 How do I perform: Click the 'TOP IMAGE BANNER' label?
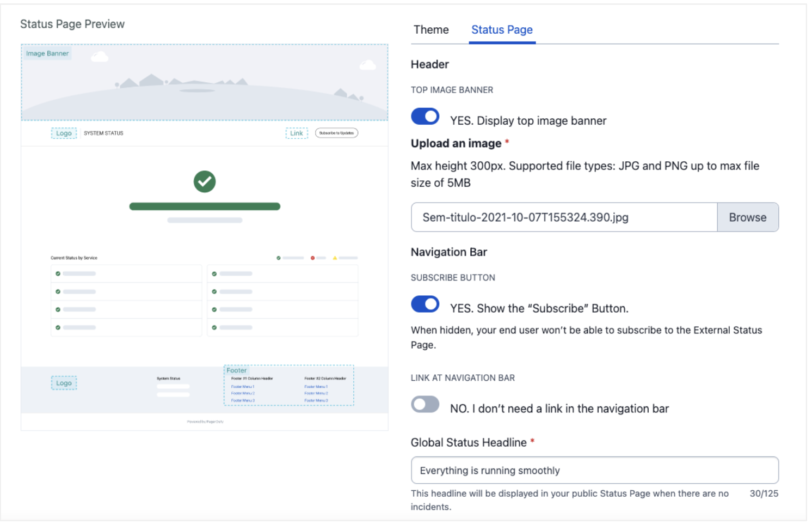coord(452,90)
